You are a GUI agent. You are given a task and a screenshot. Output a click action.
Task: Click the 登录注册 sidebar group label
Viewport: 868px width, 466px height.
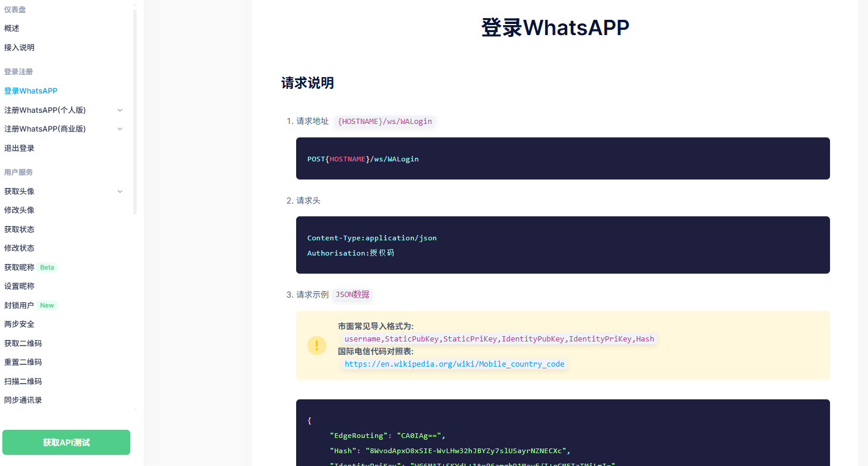[18, 71]
